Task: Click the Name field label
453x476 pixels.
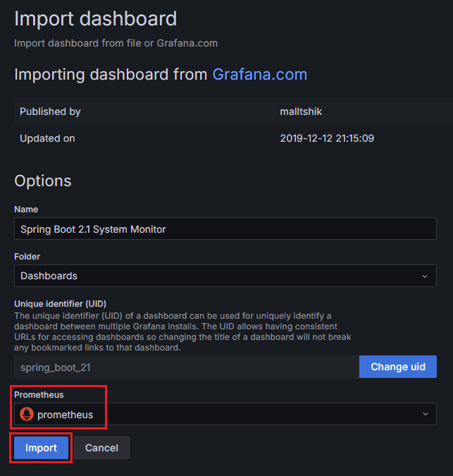Action: tap(26, 209)
